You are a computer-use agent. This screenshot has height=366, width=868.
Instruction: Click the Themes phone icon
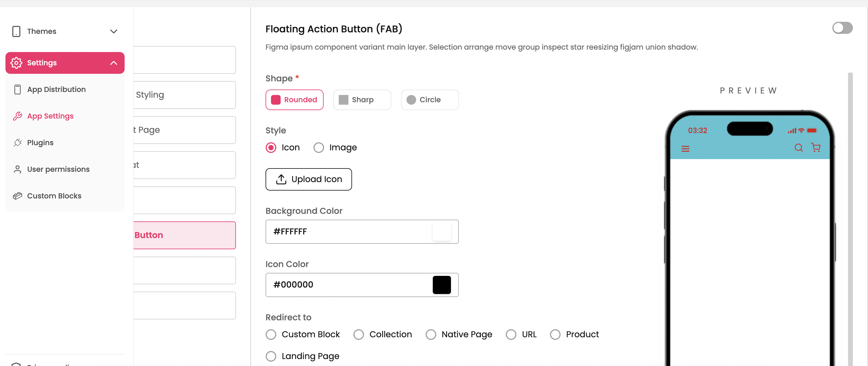(16, 31)
